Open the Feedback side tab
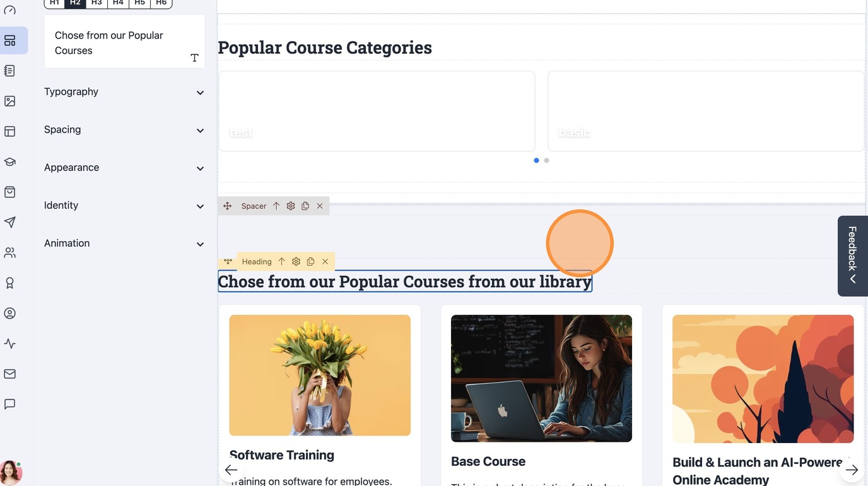The image size is (868, 486). tap(853, 256)
